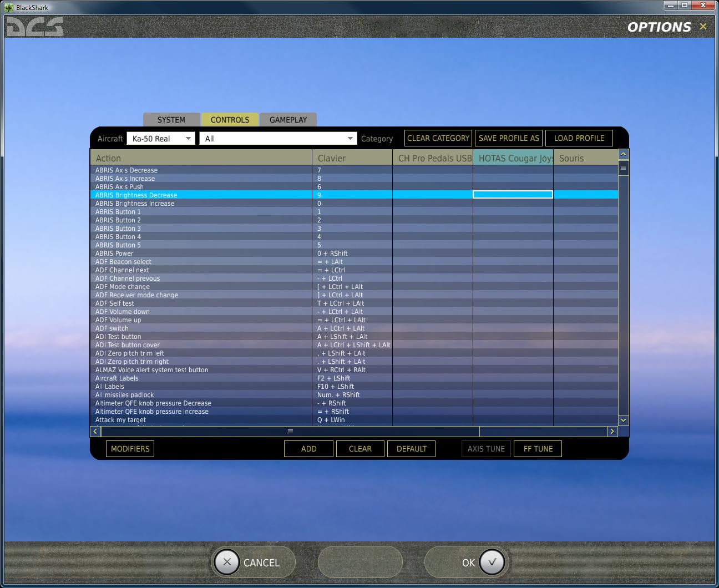Image resolution: width=719 pixels, height=588 pixels.
Task: Select the Action column header
Action: (x=201, y=158)
